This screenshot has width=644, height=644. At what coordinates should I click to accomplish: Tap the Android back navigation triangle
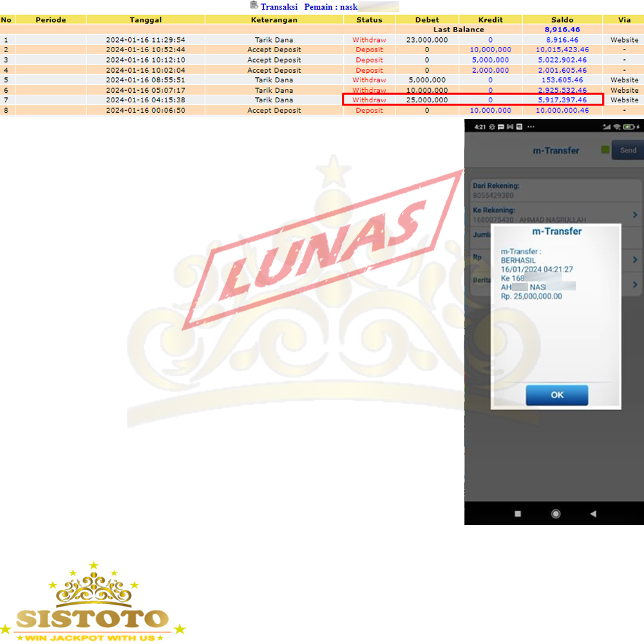point(593,513)
